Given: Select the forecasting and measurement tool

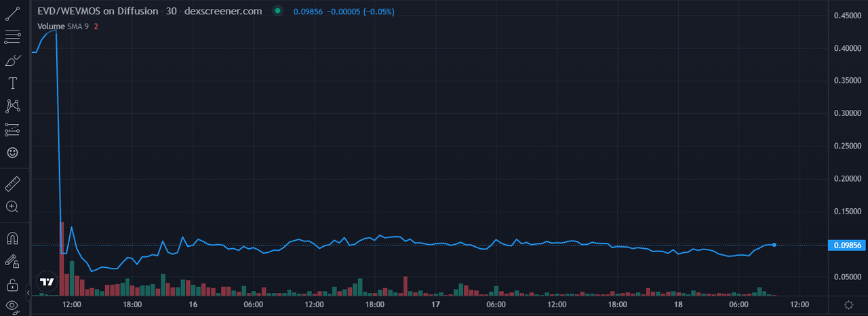Looking at the screenshot, I should pos(12,129).
